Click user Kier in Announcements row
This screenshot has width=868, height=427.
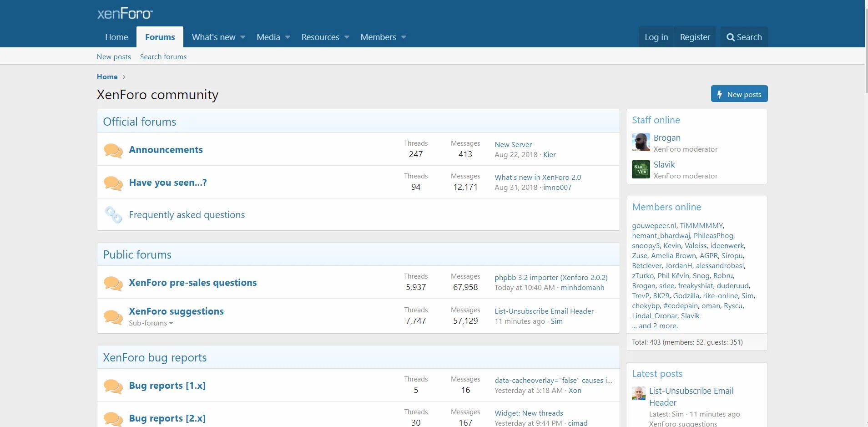pyautogui.click(x=549, y=154)
